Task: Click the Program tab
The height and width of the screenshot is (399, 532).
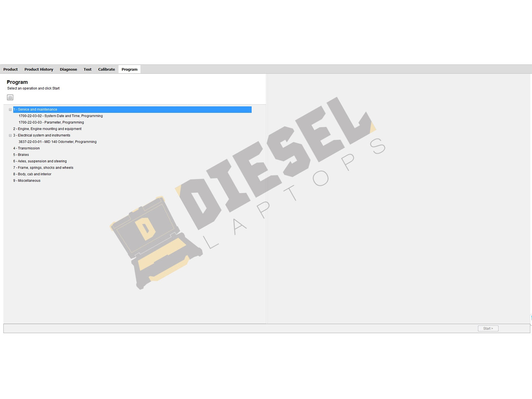Action: tap(129, 69)
